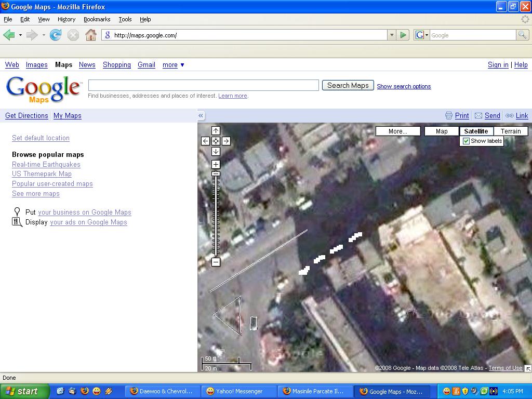Viewport: 532px width, 399px height.
Task: Zoom in with the plus button
Action: click(x=216, y=165)
